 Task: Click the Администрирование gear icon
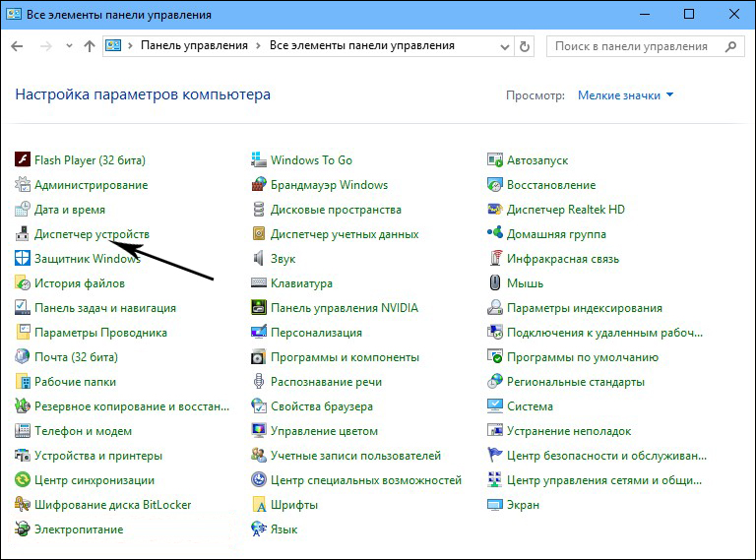(x=23, y=184)
